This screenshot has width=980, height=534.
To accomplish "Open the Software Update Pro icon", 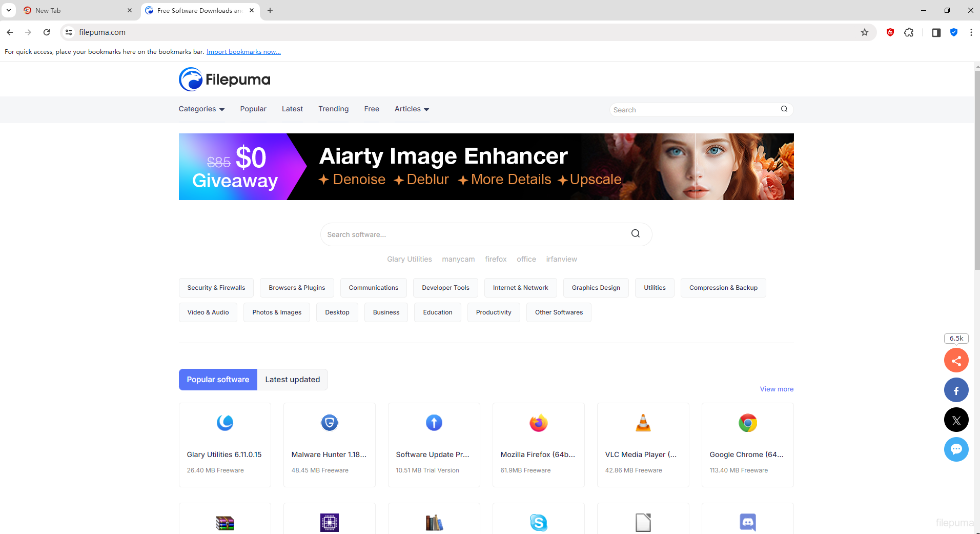I will [434, 423].
